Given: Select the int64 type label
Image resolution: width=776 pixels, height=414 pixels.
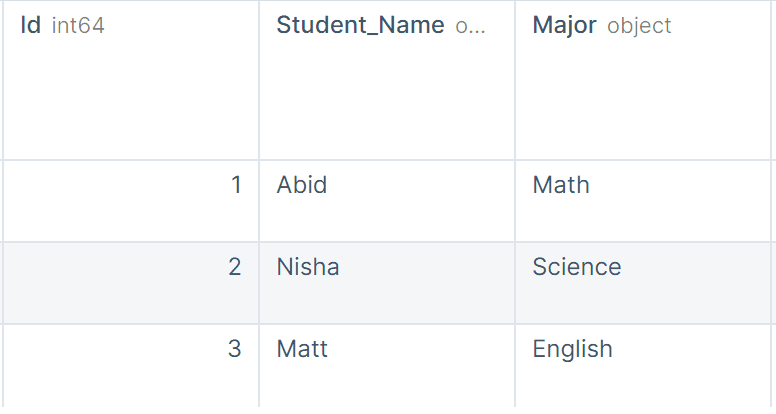Looking at the screenshot, I should (78, 26).
